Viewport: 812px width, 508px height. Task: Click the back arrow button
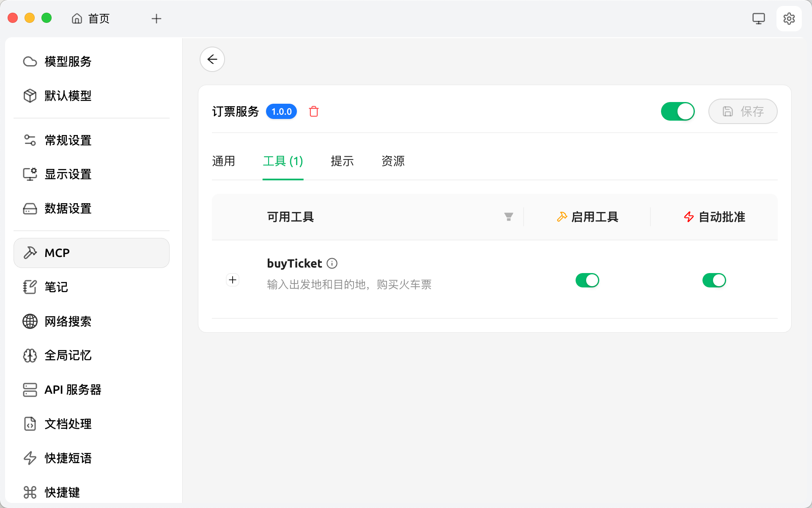[x=212, y=59]
